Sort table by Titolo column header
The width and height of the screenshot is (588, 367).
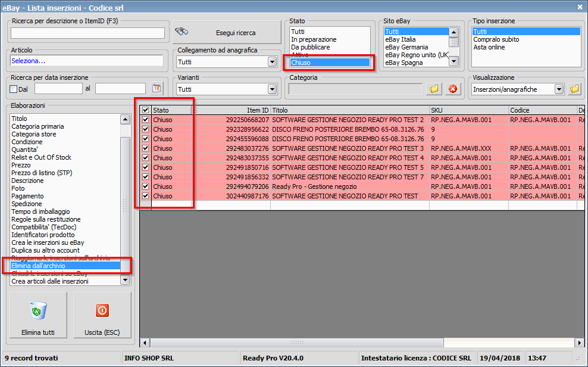point(350,110)
